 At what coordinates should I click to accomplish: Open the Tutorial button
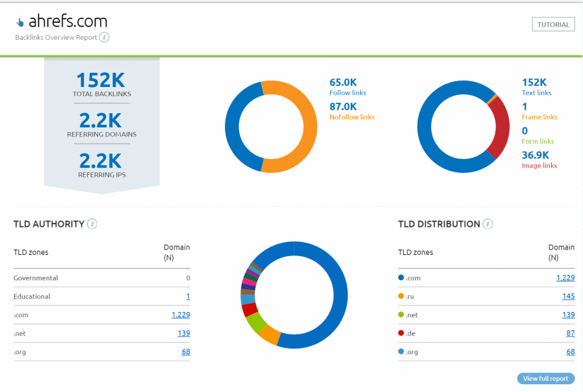click(x=553, y=25)
